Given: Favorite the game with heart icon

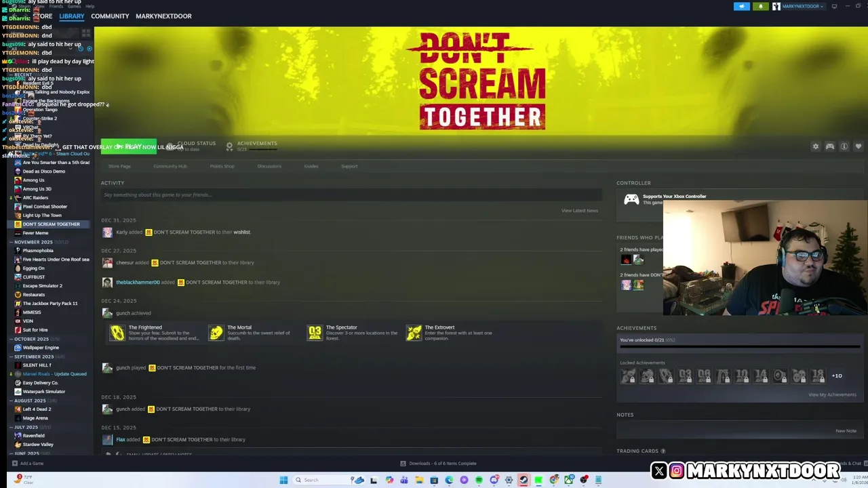Looking at the screenshot, I should click(859, 146).
